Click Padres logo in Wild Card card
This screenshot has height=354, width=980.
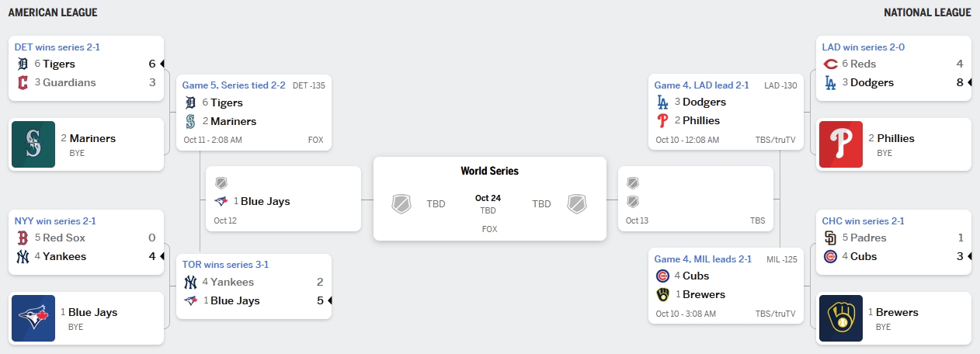[x=829, y=238]
